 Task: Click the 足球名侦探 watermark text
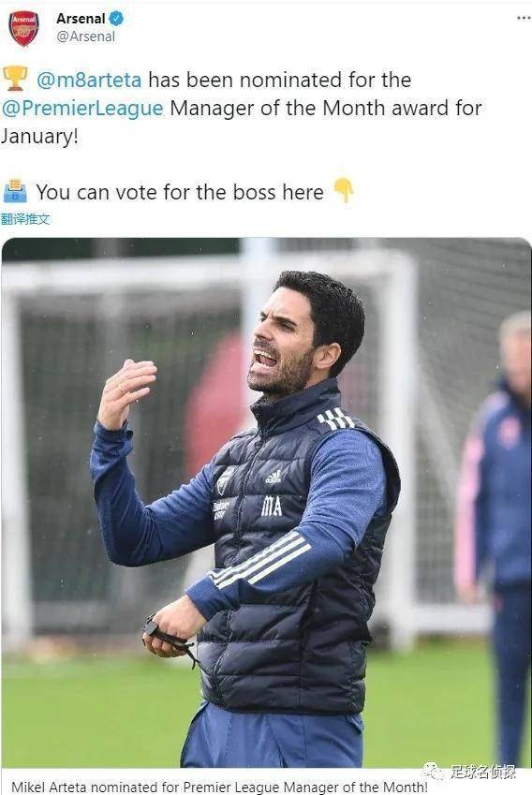(482, 773)
